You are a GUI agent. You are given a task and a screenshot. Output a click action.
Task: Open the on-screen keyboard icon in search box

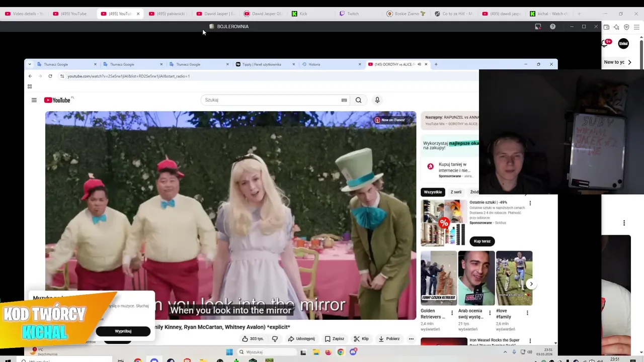click(344, 100)
